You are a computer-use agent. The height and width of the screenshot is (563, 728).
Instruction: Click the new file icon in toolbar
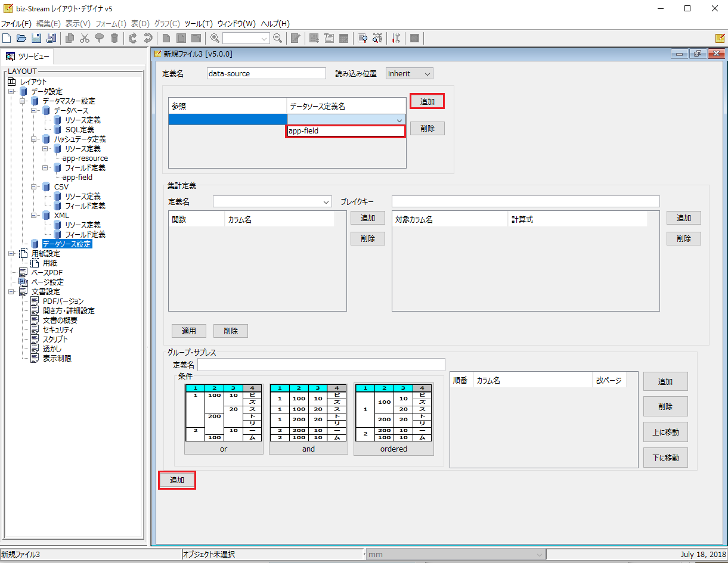tap(7, 38)
